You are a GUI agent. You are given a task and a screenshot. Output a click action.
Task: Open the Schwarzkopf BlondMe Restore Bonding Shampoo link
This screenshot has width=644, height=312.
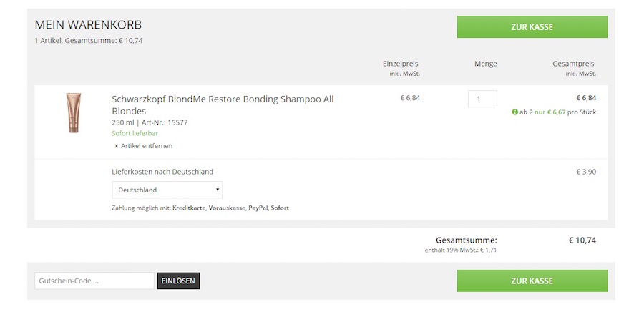[223, 104]
